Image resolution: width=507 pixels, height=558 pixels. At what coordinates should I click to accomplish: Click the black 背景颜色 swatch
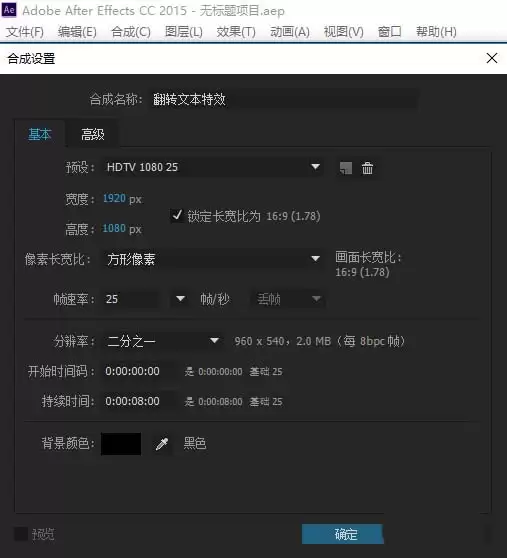(x=121, y=444)
